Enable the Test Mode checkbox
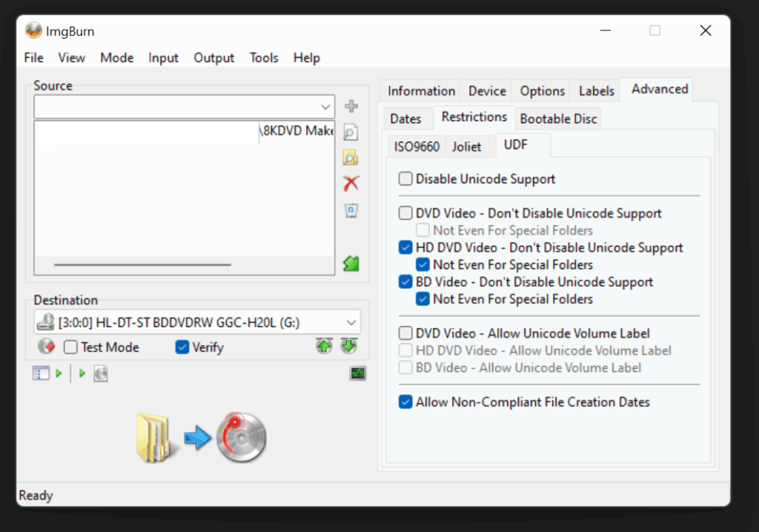 point(71,348)
